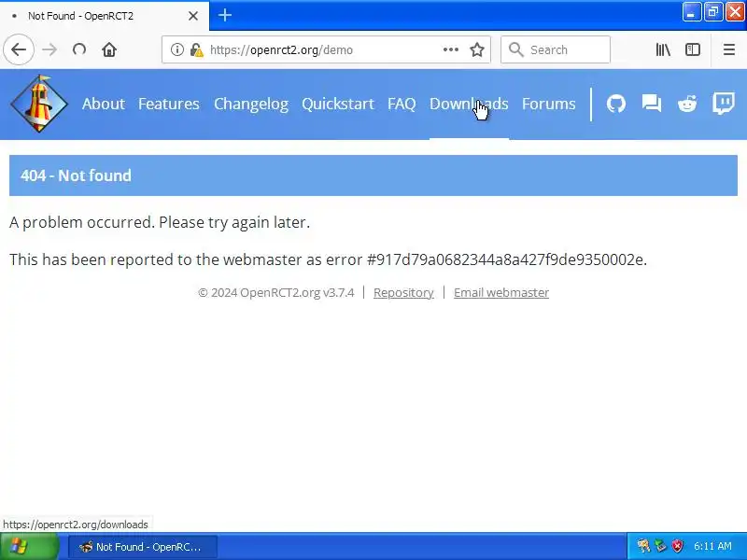747x560 pixels.
Task: Click the Firefox taskbar button
Action: click(143, 547)
